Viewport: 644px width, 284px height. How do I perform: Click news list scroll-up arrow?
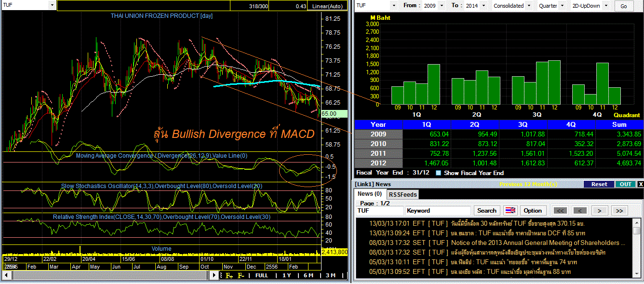pyautogui.click(x=637, y=223)
